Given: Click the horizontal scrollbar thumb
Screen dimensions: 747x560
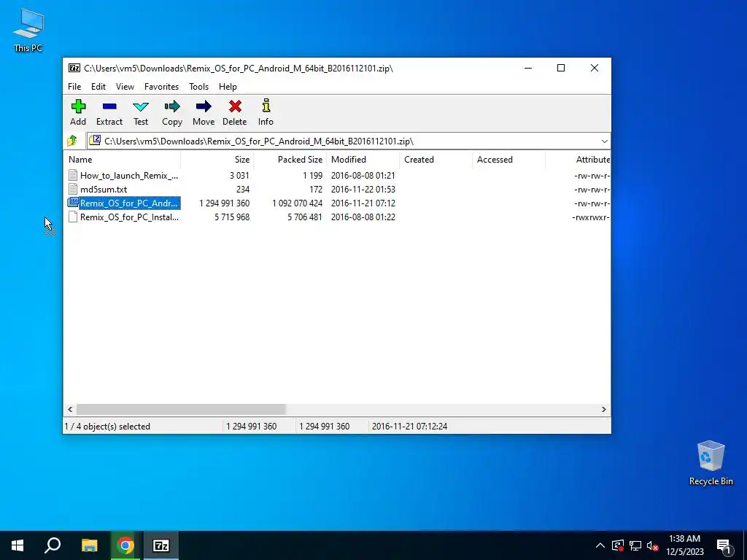Looking at the screenshot, I should click(181, 409).
